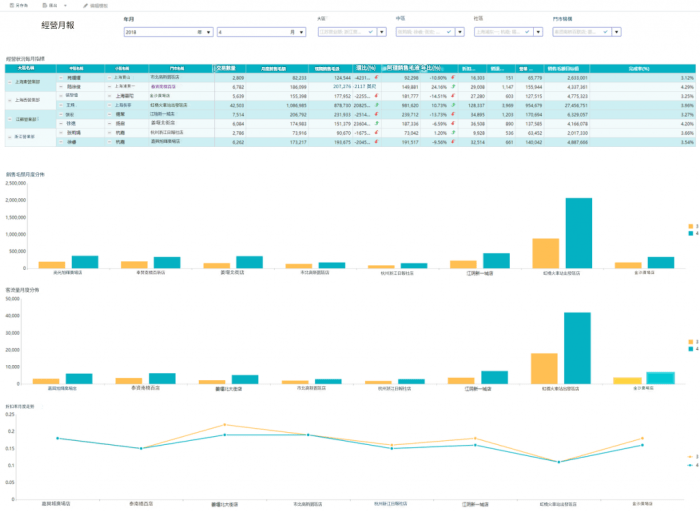The image size is (700, 512).
Task: Click the checkmark in the second region filter
Action: click(449, 32)
